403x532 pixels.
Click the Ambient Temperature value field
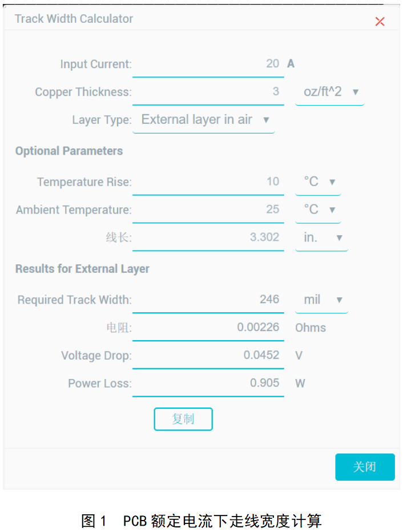point(208,209)
